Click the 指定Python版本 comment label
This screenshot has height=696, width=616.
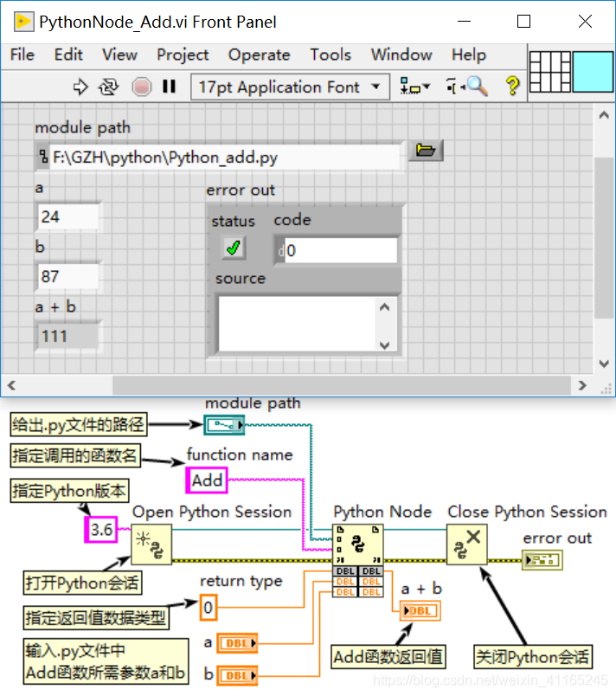tap(69, 491)
